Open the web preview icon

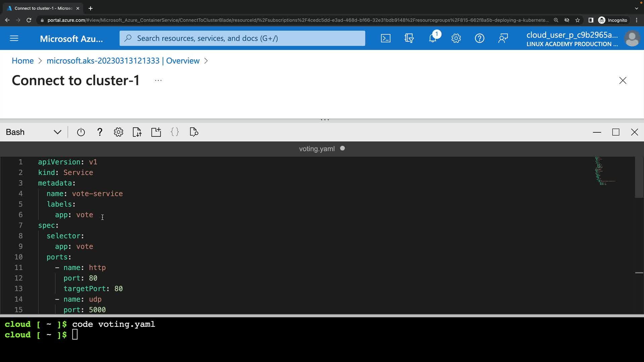[194, 132]
